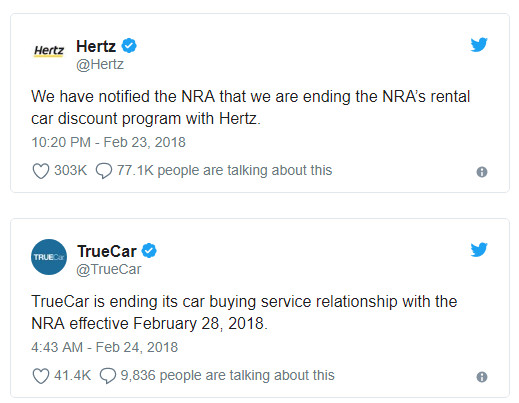Image resolution: width=519 pixels, height=403 pixels.
Task: Like the Hertz tweet with heart icon
Action: click(41, 171)
